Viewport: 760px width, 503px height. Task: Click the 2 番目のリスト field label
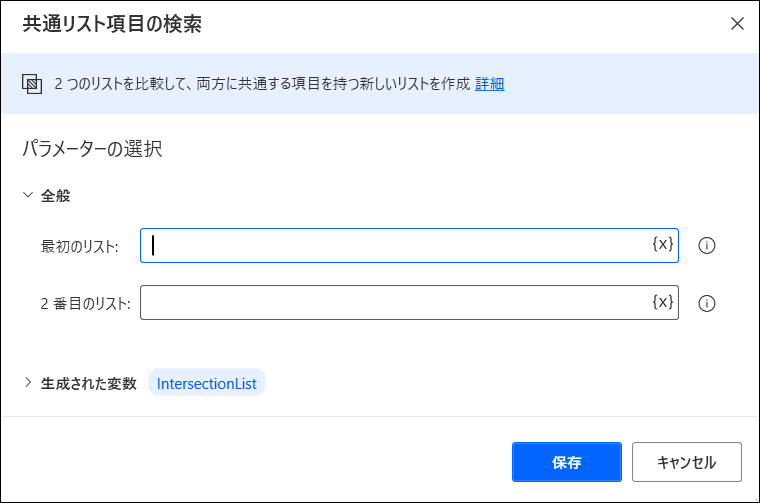coord(85,304)
